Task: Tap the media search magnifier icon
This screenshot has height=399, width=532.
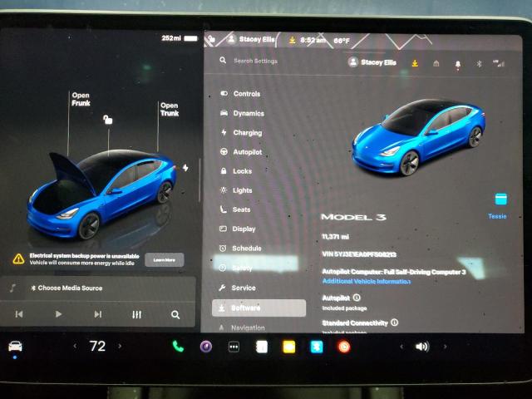Action: click(x=175, y=314)
